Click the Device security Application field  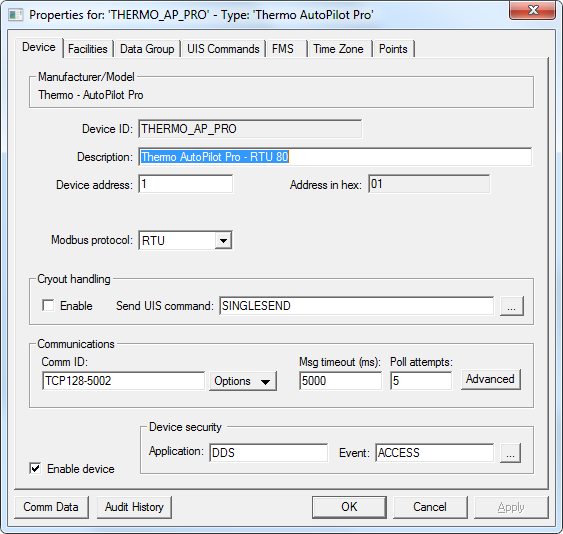(x=269, y=452)
